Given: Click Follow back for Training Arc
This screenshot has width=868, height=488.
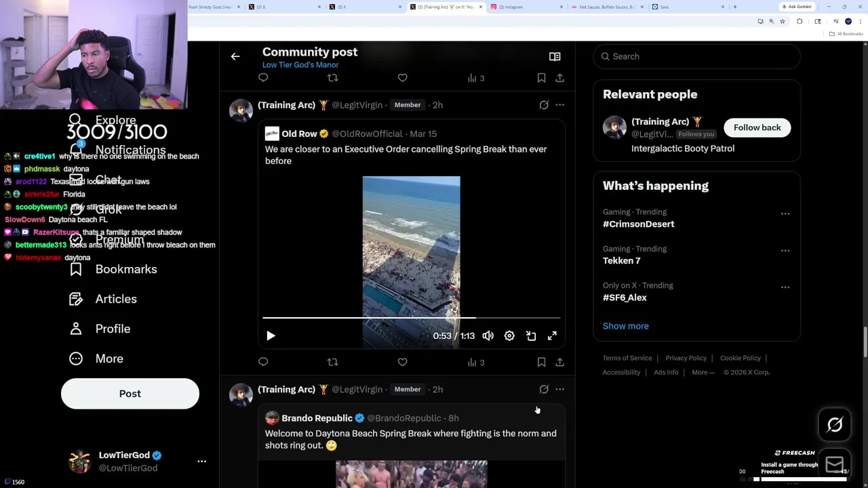Looking at the screenshot, I should tap(757, 127).
